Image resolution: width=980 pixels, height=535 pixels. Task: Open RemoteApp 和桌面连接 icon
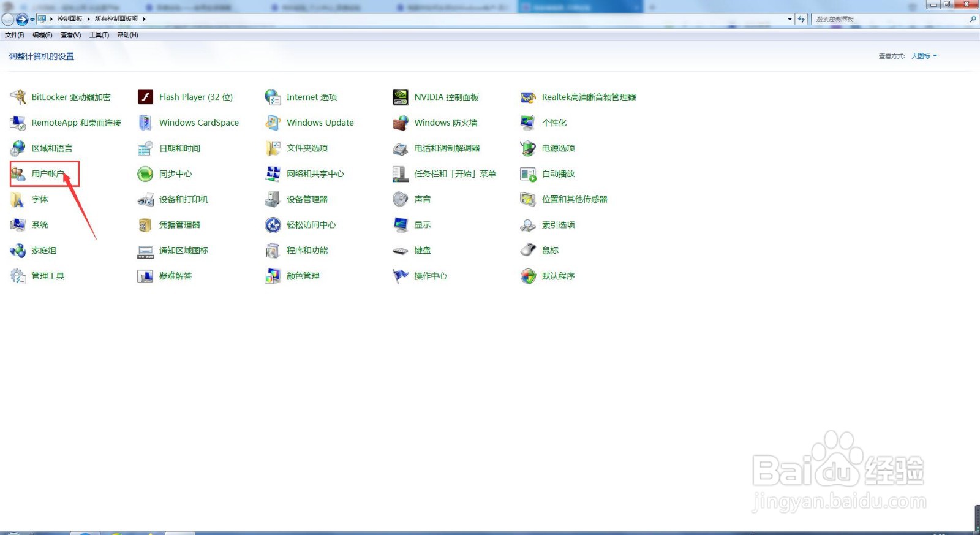point(18,123)
